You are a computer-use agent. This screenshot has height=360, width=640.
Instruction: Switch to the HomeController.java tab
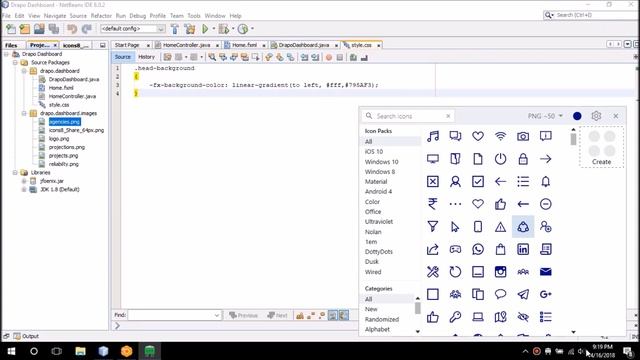pyautogui.click(x=187, y=45)
